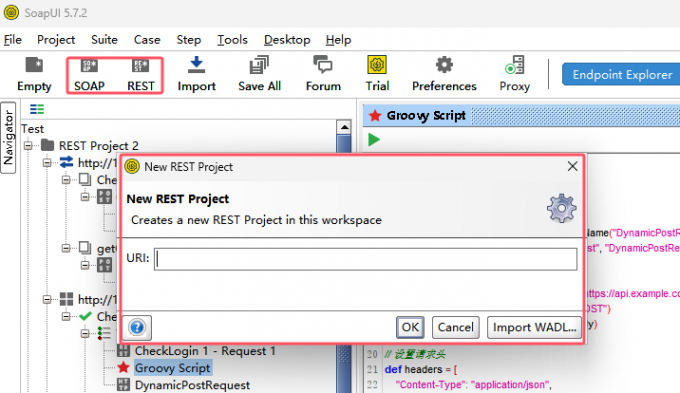
Task: Click the Import WADL... button
Action: click(534, 327)
